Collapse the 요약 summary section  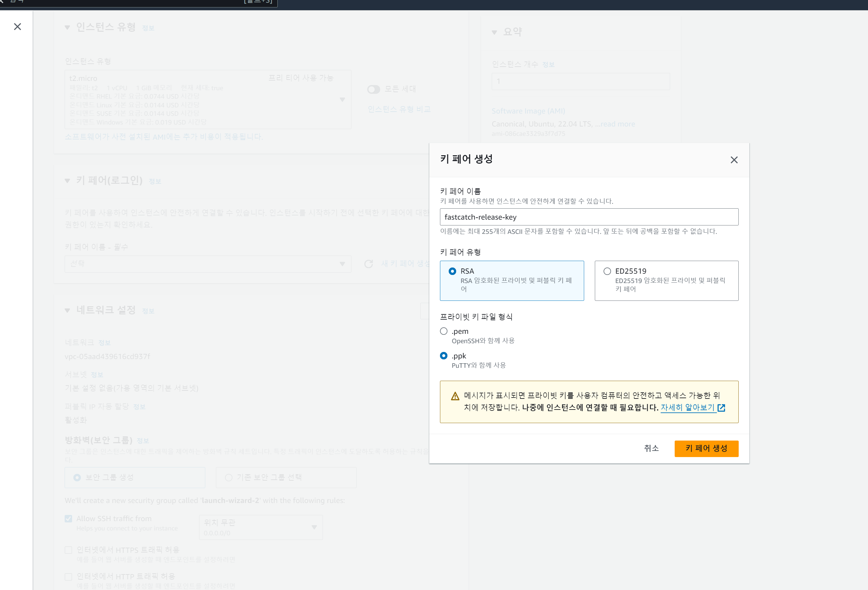(x=494, y=32)
